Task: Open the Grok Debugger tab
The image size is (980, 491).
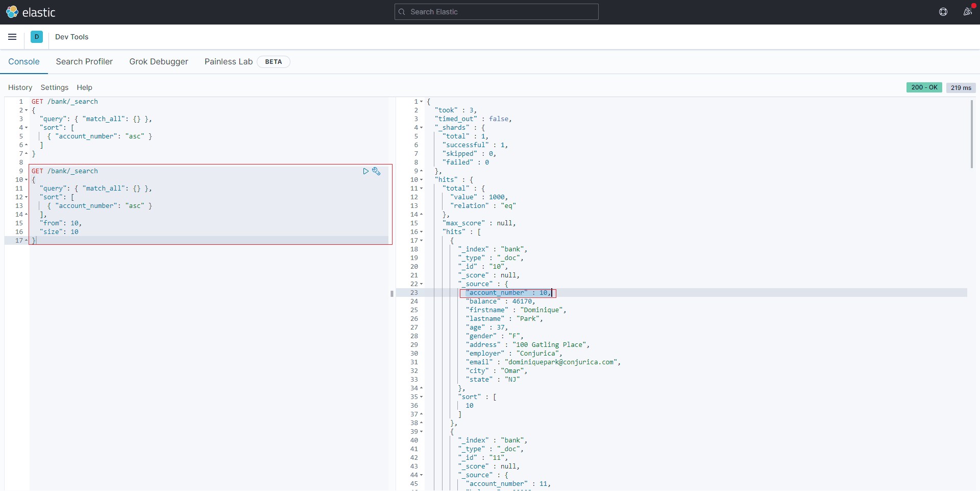Action: pos(158,61)
